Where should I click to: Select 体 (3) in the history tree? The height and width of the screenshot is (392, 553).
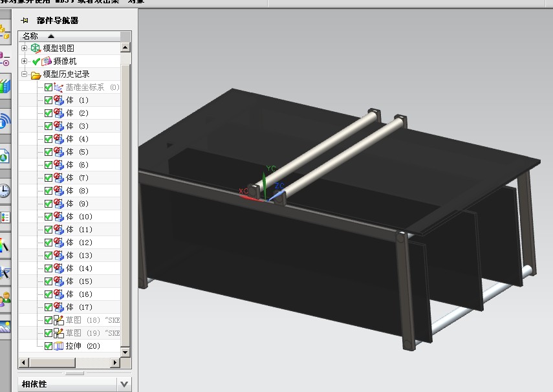tap(77, 126)
